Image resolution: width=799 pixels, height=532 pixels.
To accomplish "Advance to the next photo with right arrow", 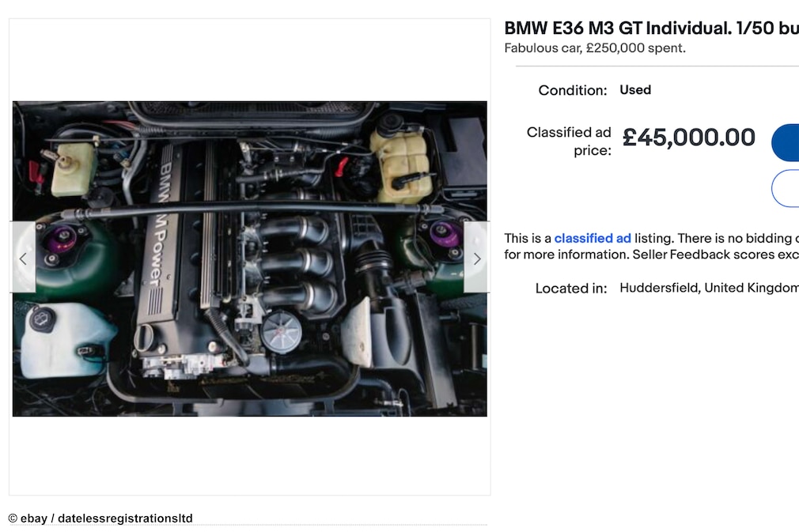I will click(x=477, y=257).
